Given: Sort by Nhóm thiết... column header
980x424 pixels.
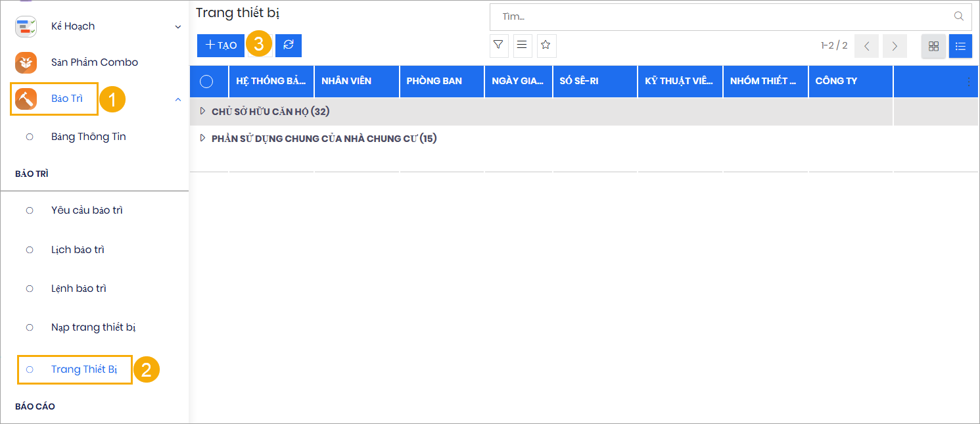Looking at the screenshot, I should (766, 82).
